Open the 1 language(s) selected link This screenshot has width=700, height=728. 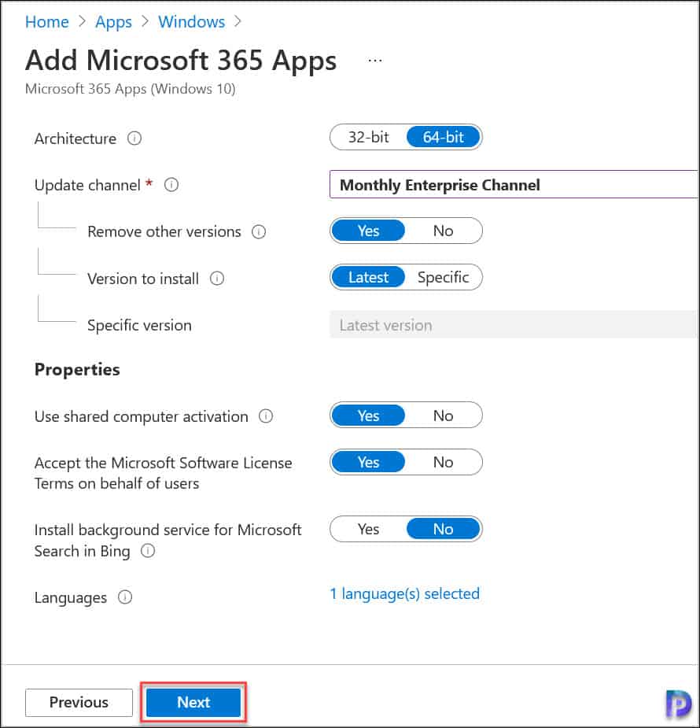click(x=404, y=594)
